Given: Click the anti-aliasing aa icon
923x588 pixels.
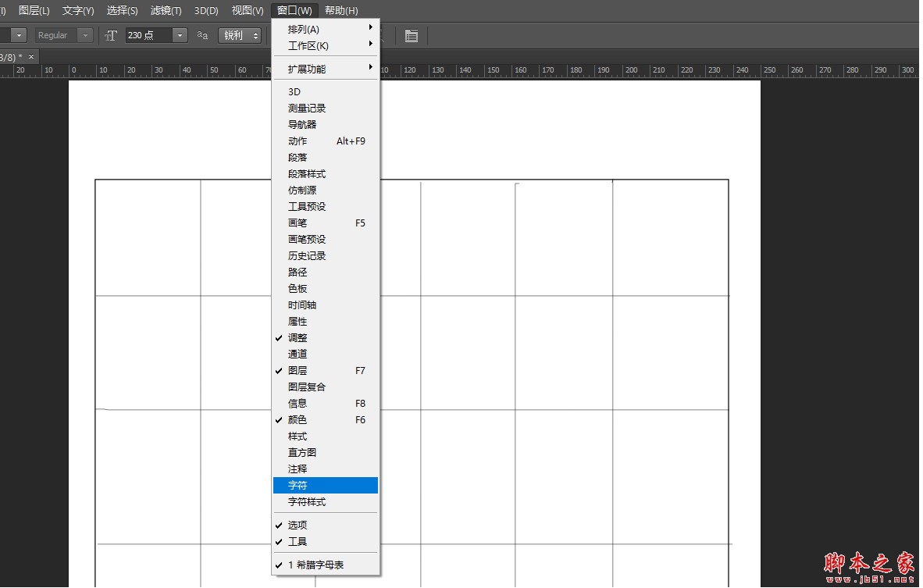Looking at the screenshot, I should 202,35.
